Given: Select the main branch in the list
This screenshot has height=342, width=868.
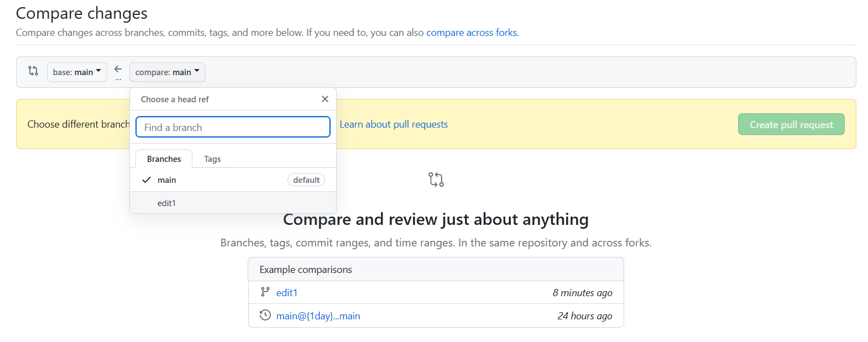Looking at the screenshot, I should (167, 180).
